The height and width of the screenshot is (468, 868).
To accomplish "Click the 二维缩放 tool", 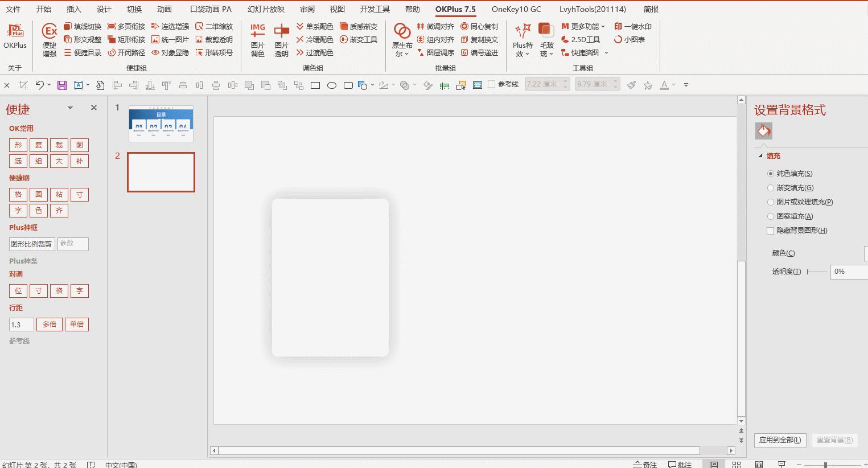I will [214, 26].
